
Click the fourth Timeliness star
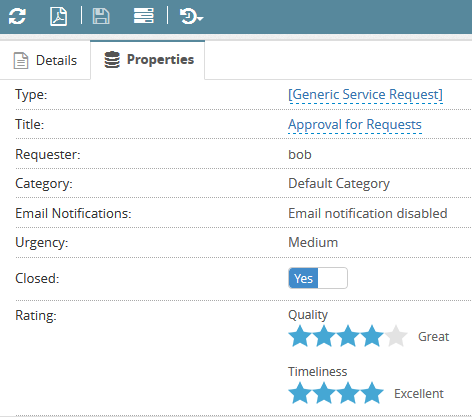coord(372,393)
